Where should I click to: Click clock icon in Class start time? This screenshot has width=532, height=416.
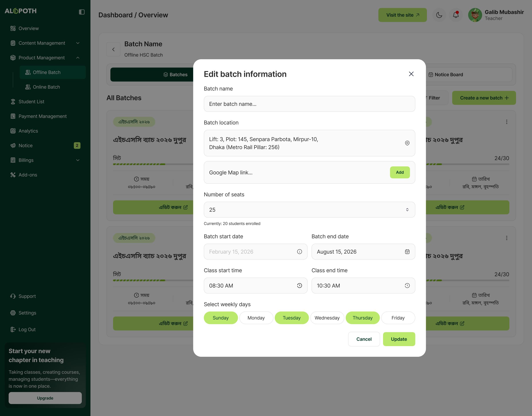click(299, 286)
